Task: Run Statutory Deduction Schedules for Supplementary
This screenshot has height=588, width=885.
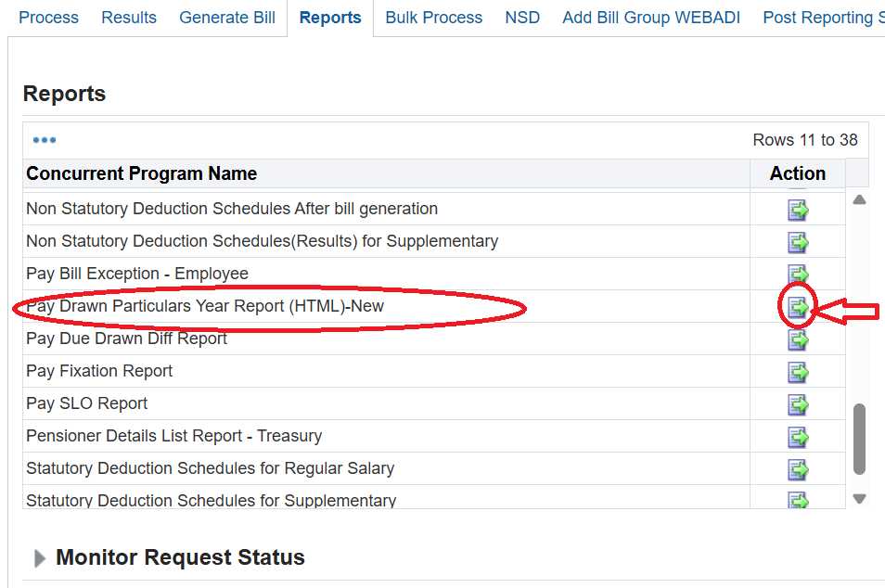Action: (798, 500)
